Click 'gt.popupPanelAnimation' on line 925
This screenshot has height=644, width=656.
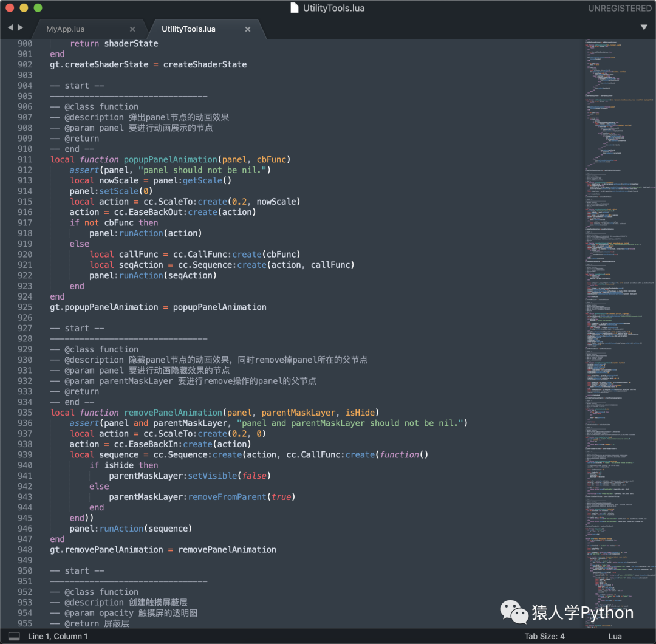tap(104, 307)
